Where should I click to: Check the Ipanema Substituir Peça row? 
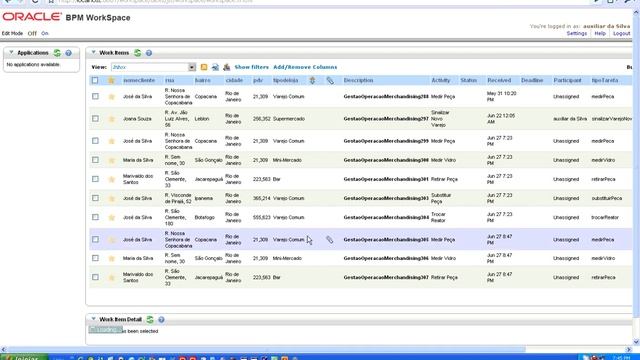click(95, 198)
